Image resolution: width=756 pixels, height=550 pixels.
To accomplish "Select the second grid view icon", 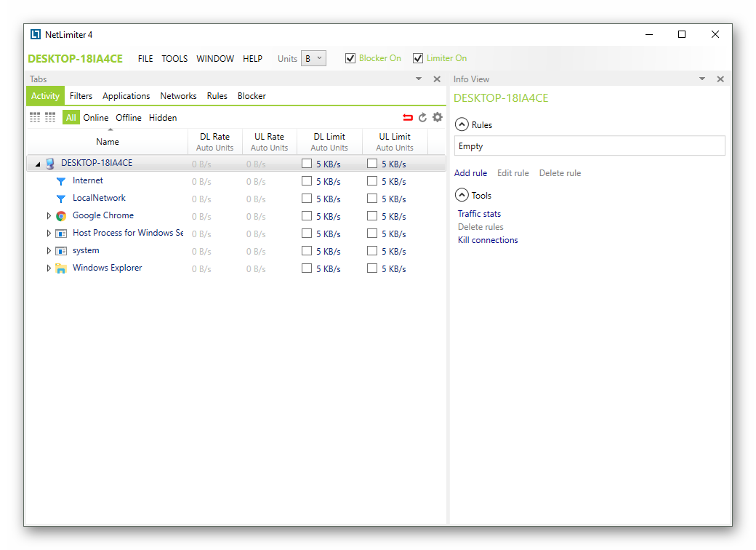I will point(50,117).
